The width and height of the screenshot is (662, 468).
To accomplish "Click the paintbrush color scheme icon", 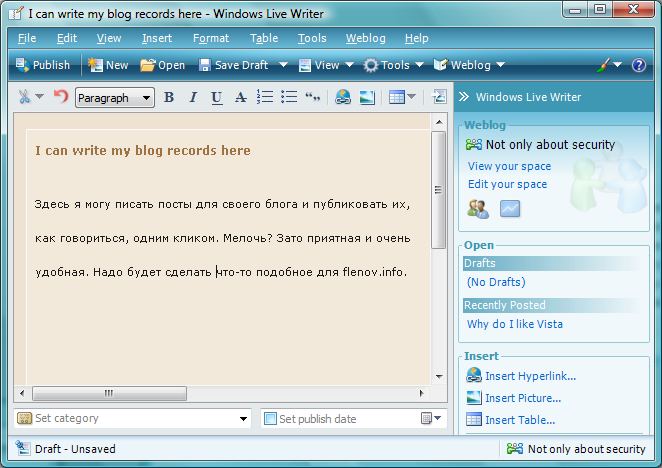I will click(x=604, y=65).
